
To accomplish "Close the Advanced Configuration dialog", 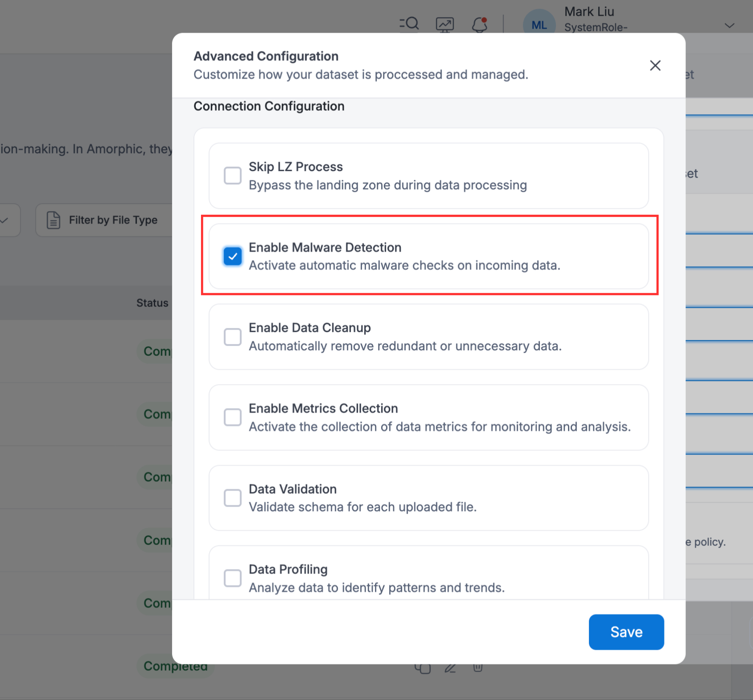I will point(655,65).
